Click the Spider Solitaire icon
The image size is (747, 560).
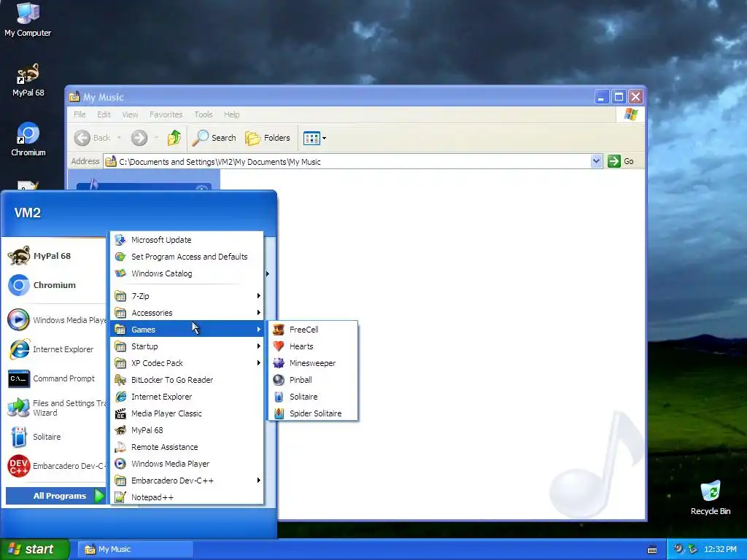pos(279,413)
